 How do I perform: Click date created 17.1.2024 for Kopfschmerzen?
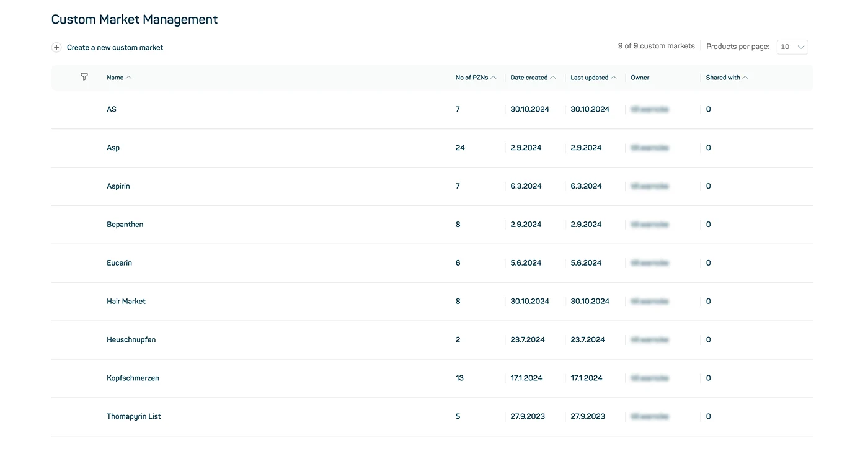coord(526,378)
